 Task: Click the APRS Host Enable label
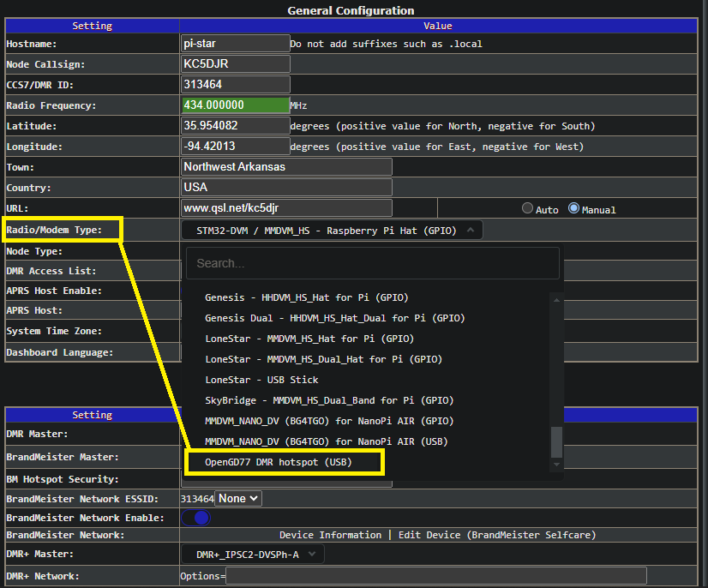click(x=54, y=291)
